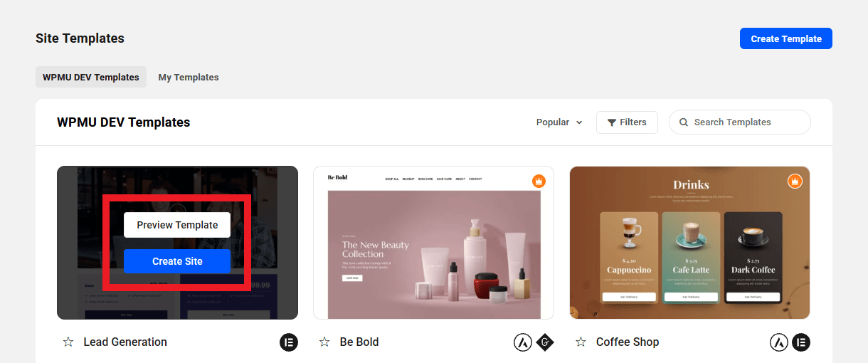This screenshot has height=363, width=868.
Task: Click the Elementor icon beside Coffee Shop
Action: 801,342
